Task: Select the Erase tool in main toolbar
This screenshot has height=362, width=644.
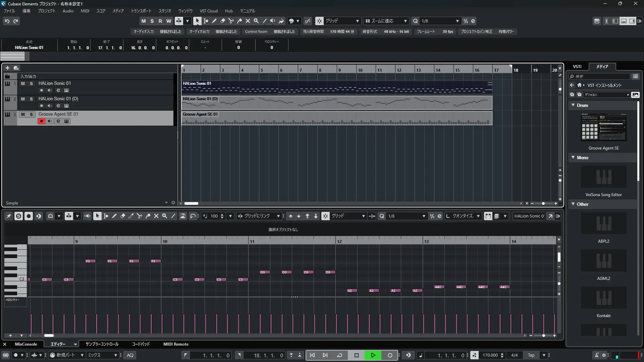Action: [x=222, y=21]
